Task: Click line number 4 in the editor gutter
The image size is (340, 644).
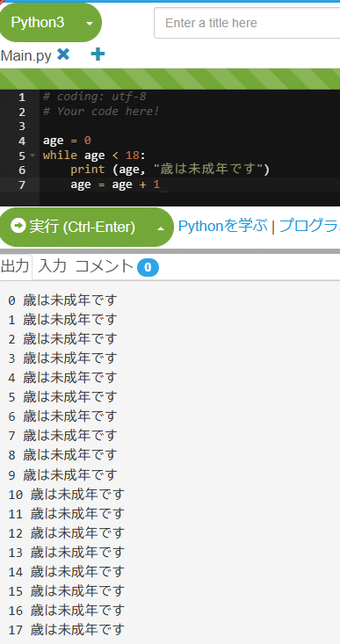Action: pyautogui.click(x=22, y=141)
